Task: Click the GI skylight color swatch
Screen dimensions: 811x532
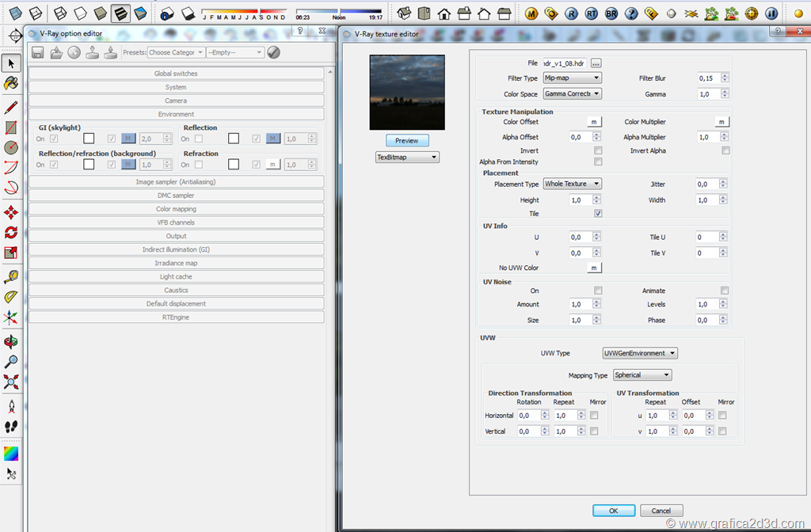Action: 89,139
